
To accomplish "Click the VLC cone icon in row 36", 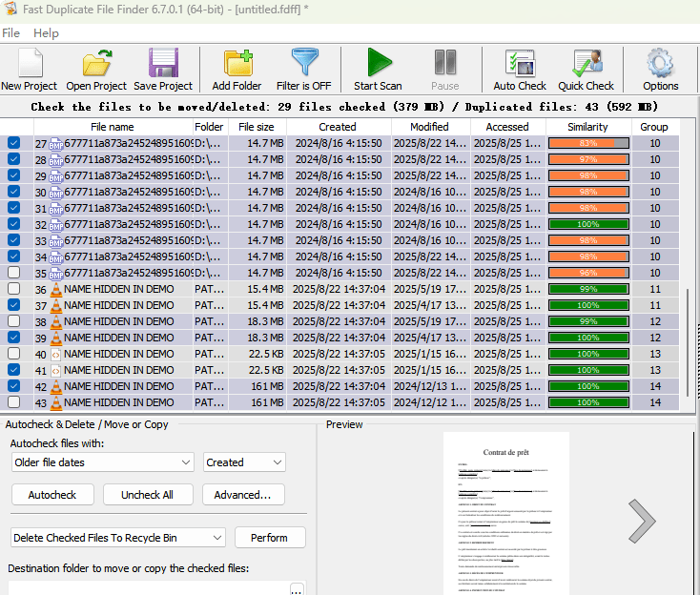I will tap(56, 290).
